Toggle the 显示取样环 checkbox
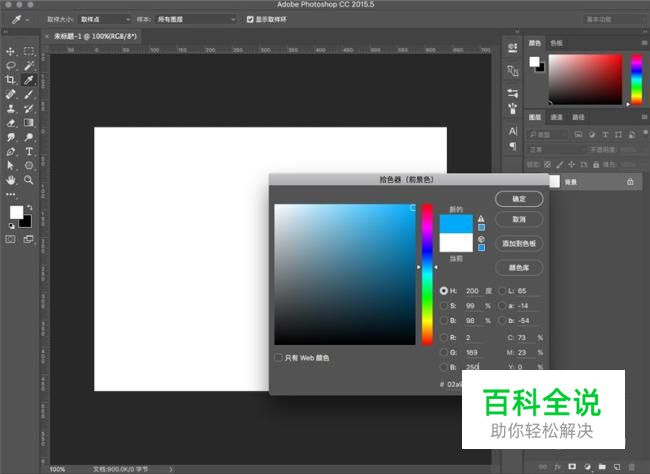Image resolution: width=650 pixels, height=474 pixels. 249,19
